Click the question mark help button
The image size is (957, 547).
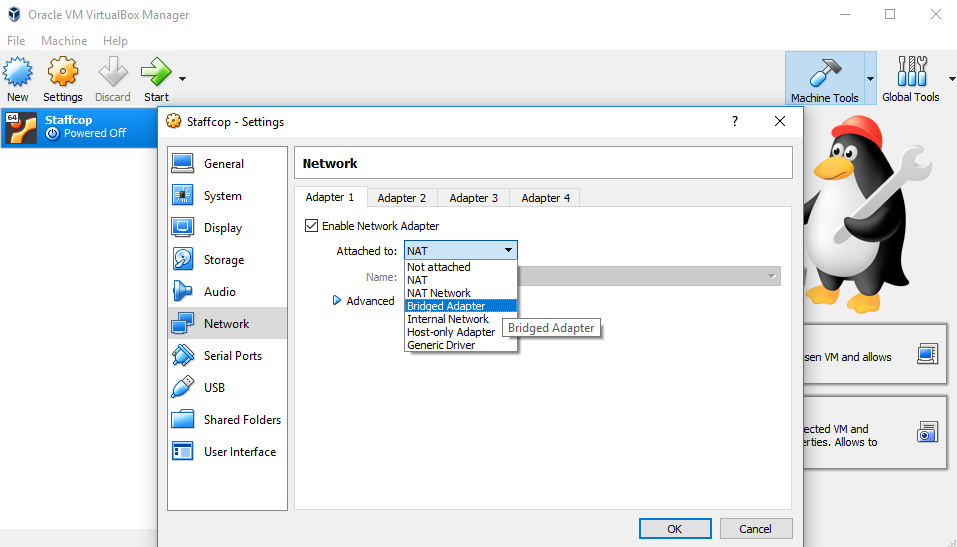[x=735, y=121]
